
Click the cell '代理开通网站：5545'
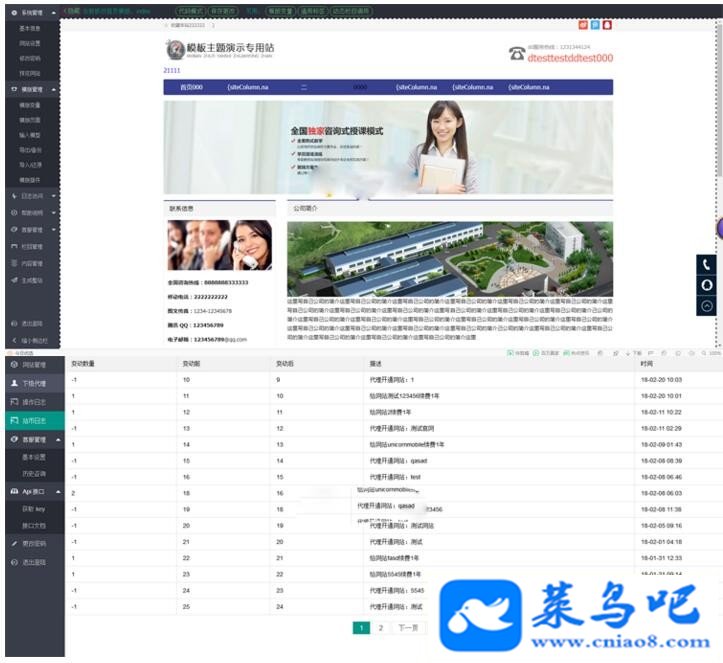[x=397, y=591]
